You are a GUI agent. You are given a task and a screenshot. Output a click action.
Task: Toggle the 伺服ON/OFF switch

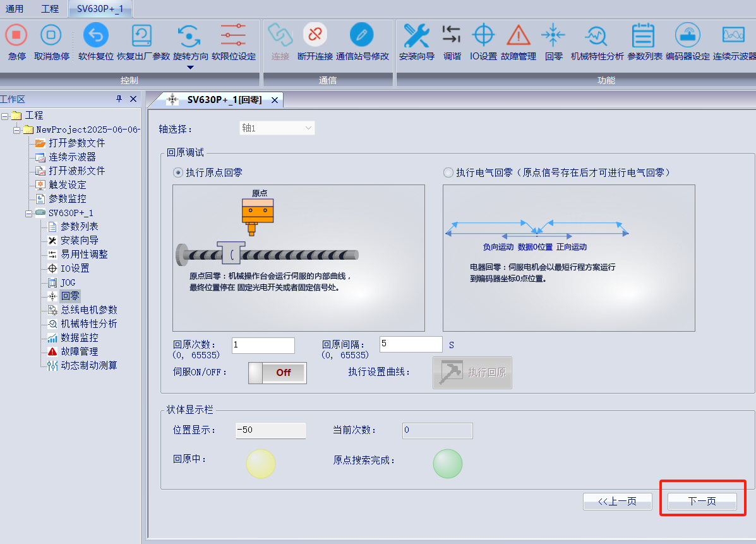277,373
